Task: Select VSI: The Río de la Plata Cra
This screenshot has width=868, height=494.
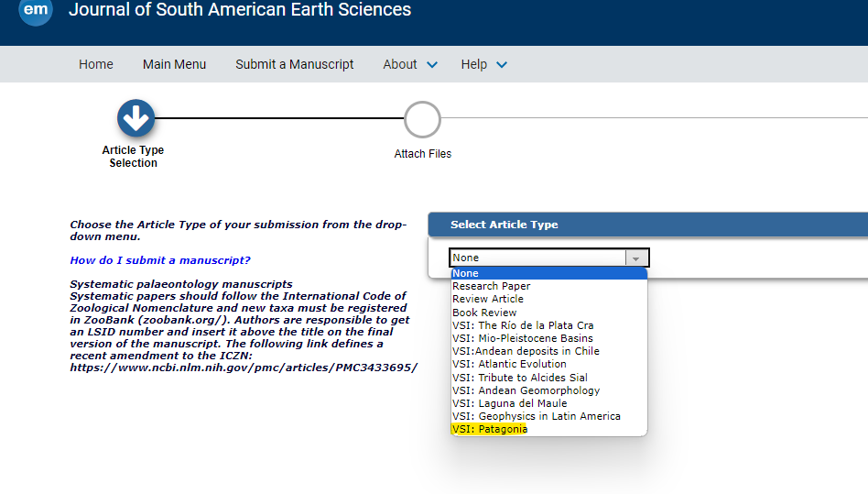Action: tap(548, 325)
